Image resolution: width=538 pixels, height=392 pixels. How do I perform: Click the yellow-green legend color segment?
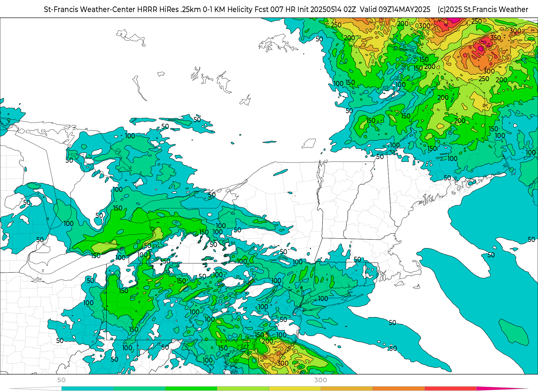243,389
